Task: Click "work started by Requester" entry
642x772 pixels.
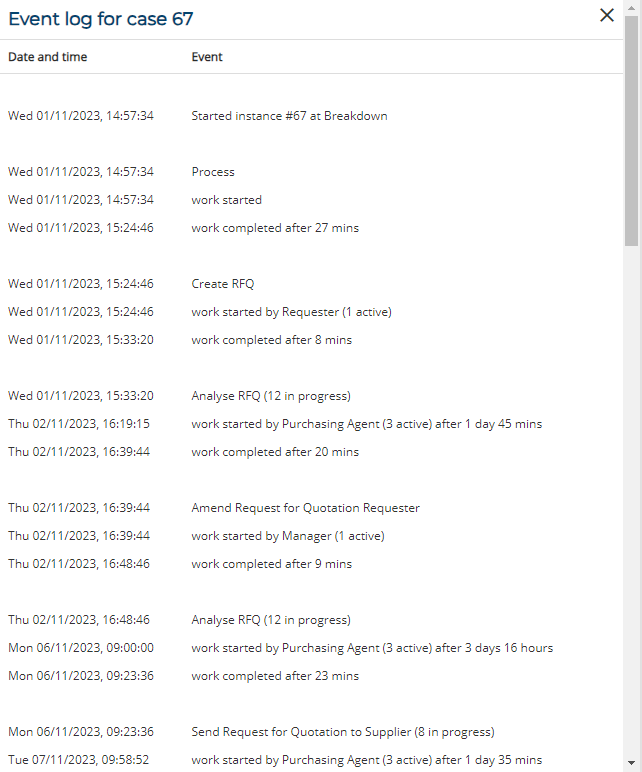Action: pyautogui.click(x=291, y=312)
